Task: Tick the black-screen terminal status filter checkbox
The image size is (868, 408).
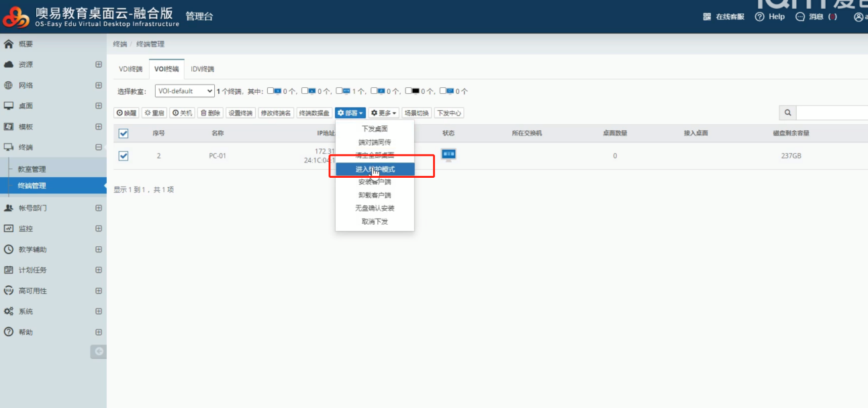Action: (x=408, y=91)
